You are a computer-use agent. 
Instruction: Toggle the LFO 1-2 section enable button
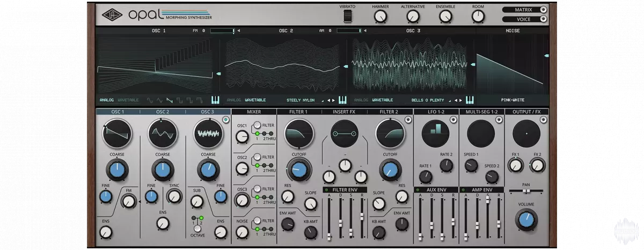453,120
